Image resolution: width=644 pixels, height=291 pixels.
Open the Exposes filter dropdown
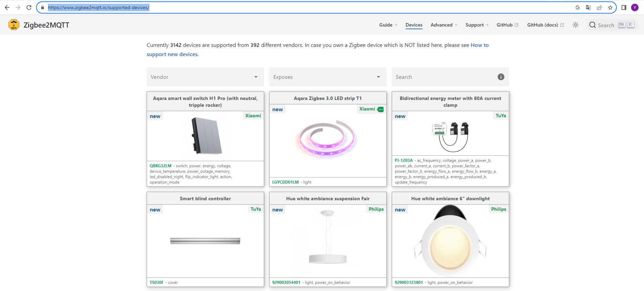coord(328,77)
